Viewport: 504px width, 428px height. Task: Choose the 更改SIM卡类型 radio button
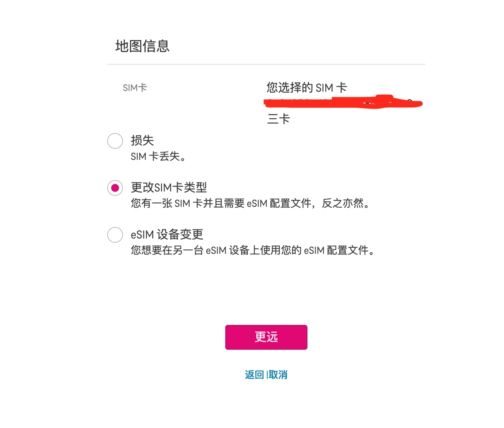click(x=115, y=188)
